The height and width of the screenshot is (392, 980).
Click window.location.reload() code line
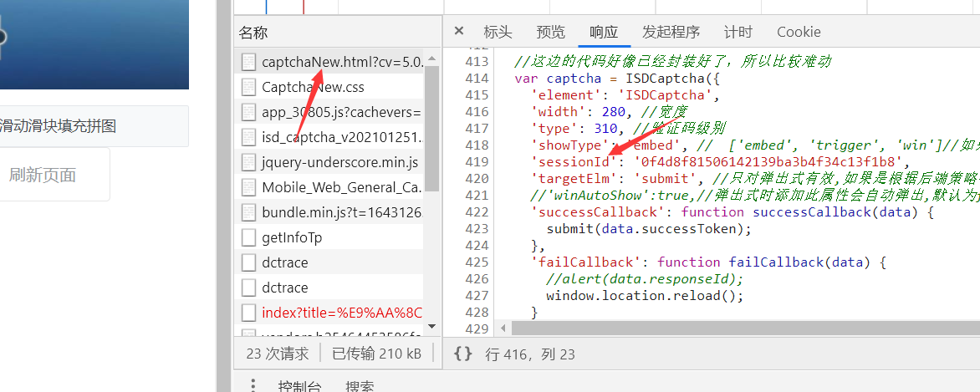(645, 296)
